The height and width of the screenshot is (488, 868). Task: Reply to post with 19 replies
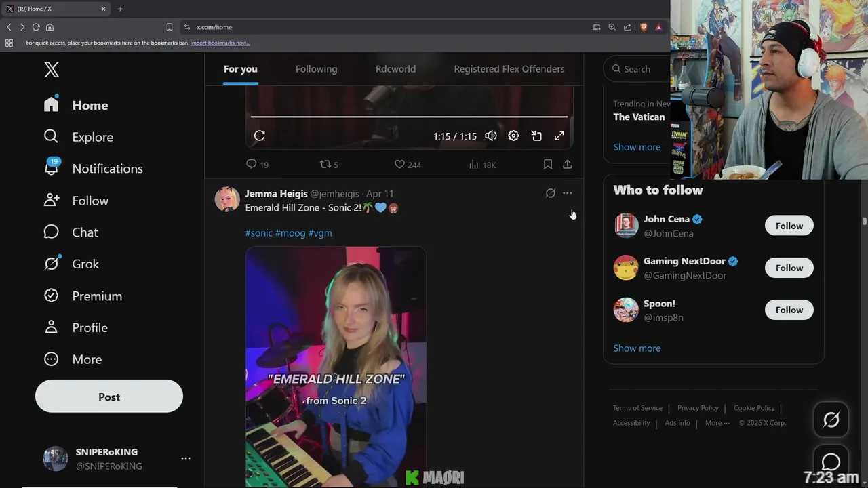click(x=257, y=164)
